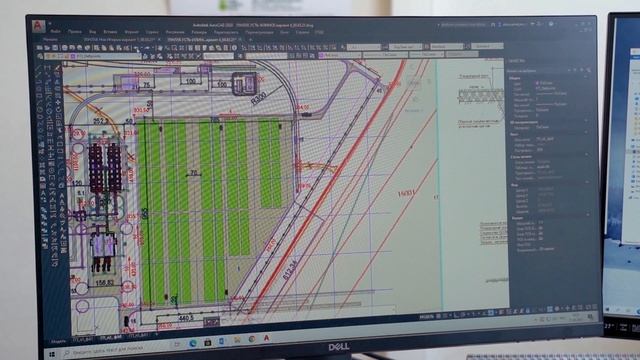Select the 15001 red label
The height and width of the screenshot is (360, 640).
coord(406,193)
